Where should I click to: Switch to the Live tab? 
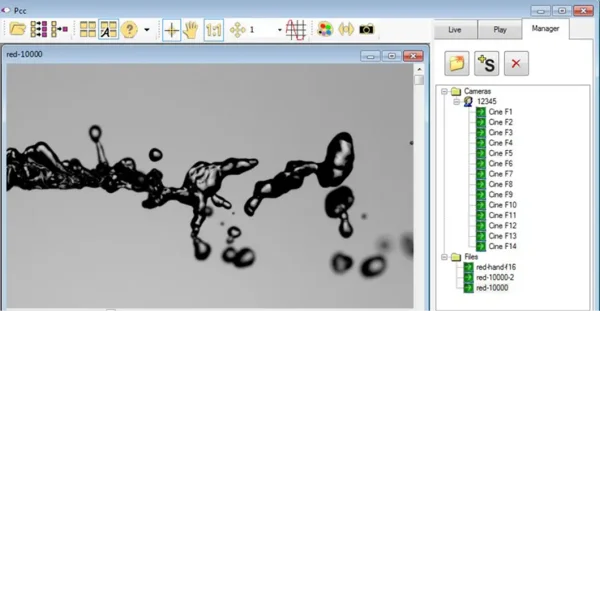click(x=455, y=30)
